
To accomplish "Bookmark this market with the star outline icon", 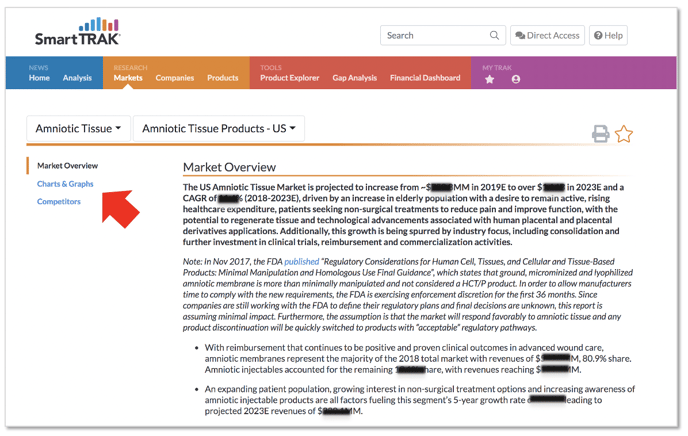I will click(624, 134).
